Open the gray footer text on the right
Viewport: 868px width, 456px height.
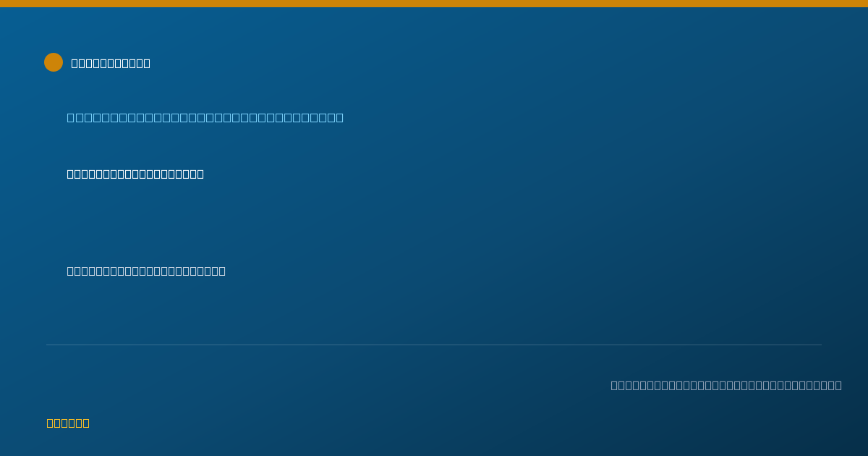[726, 385]
